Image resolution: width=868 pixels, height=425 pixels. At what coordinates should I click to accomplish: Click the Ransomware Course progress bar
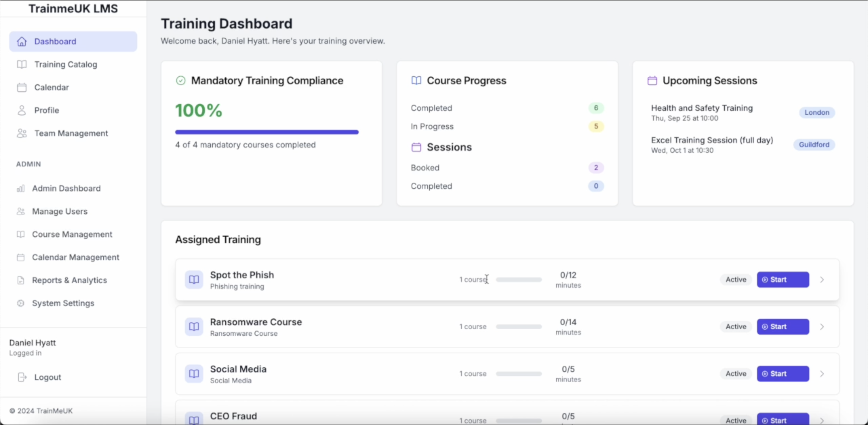click(519, 327)
